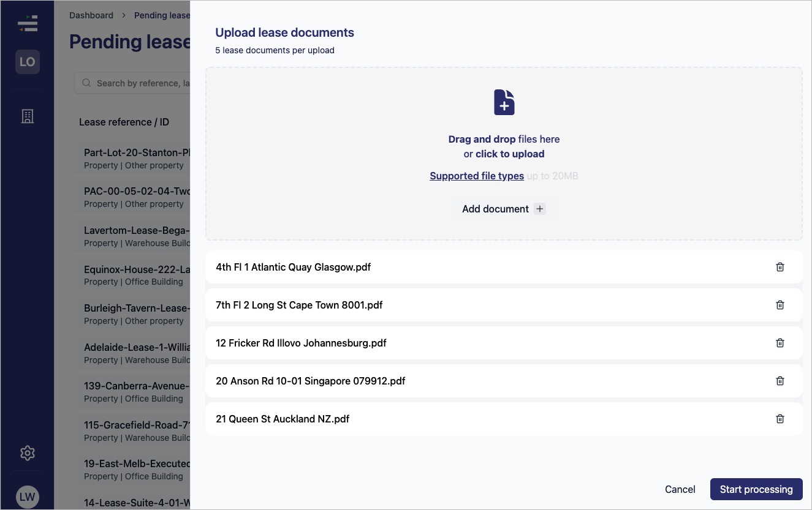Delete the 4th Fl 1 Atlantic Quay Glasgow.pdf file
Viewport: 812px width, 510px height.
click(x=780, y=267)
